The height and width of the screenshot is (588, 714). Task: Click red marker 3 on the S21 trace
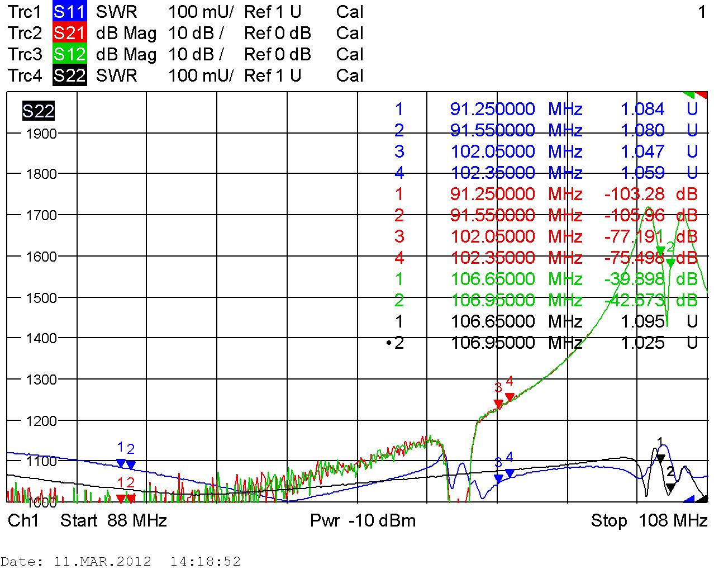[x=499, y=404]
